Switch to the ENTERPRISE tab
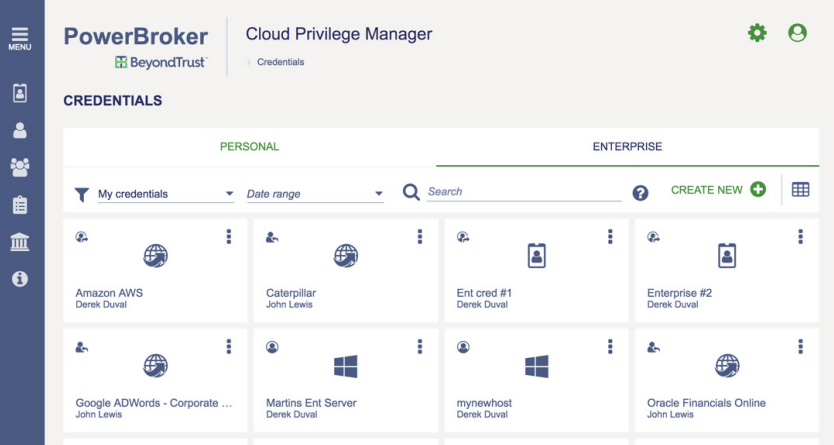The width and height of the screenshot is (834, 445). tap(628, 147)
